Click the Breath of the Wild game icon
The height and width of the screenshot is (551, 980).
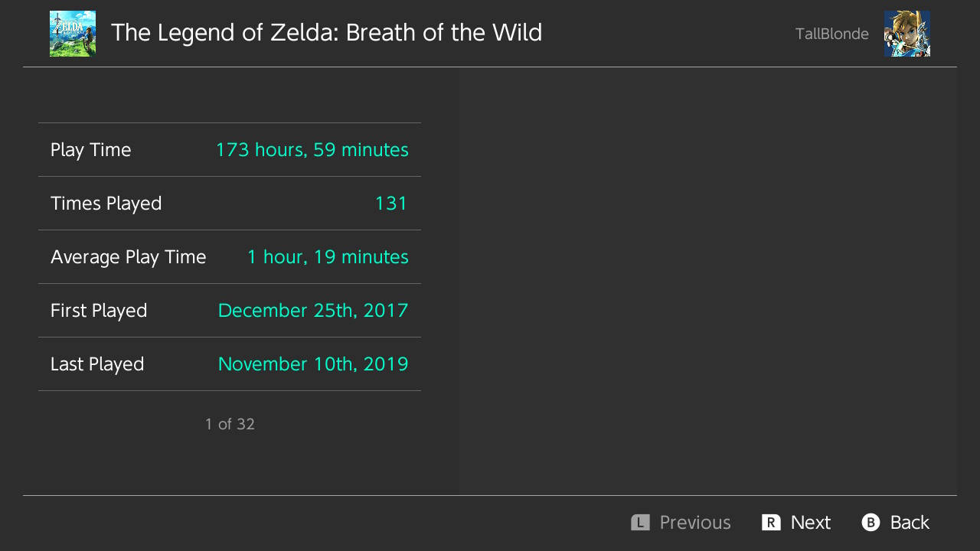tap(73, 34)
